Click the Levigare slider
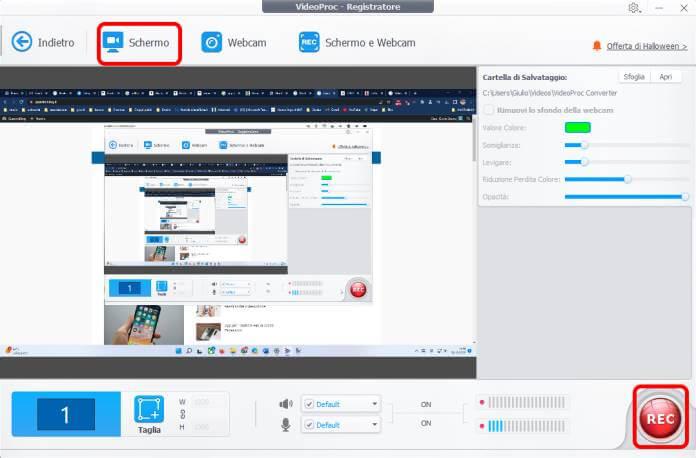696x458 pixels. (x=626, y=162)
